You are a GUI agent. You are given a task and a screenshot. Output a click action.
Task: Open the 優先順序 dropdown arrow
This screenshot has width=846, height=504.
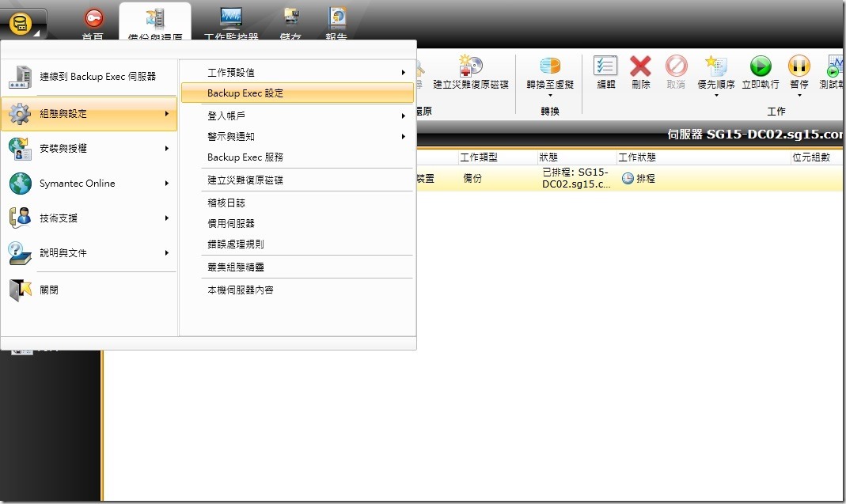(x=716, y=96)
